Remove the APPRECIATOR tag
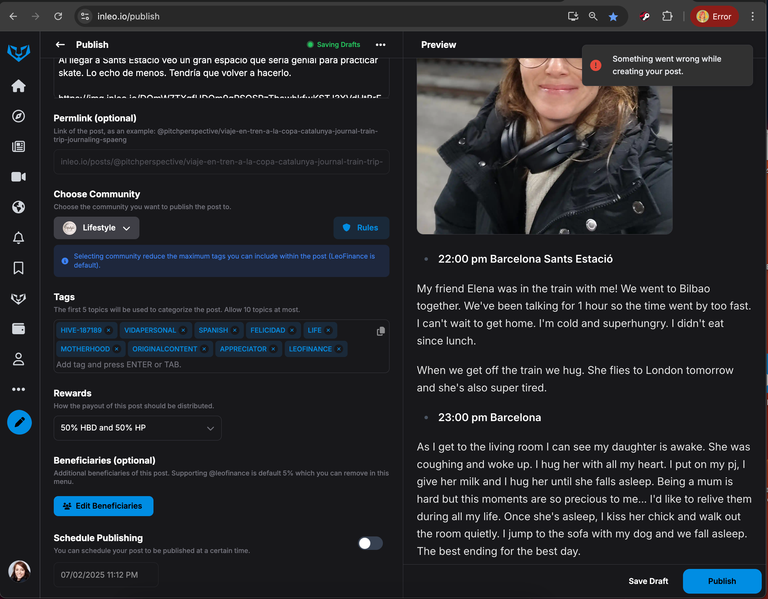Screen dimensions: 768x599 [273, 349]
